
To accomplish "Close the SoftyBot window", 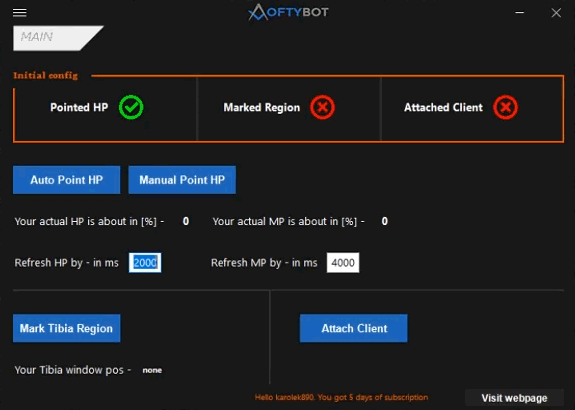I will (x=556, y=12).
